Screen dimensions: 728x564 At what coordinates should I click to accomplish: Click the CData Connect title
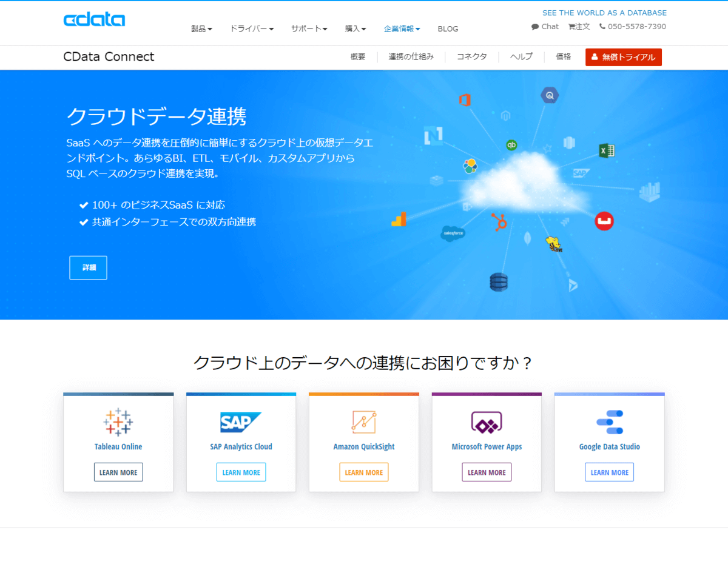[109, 57]
